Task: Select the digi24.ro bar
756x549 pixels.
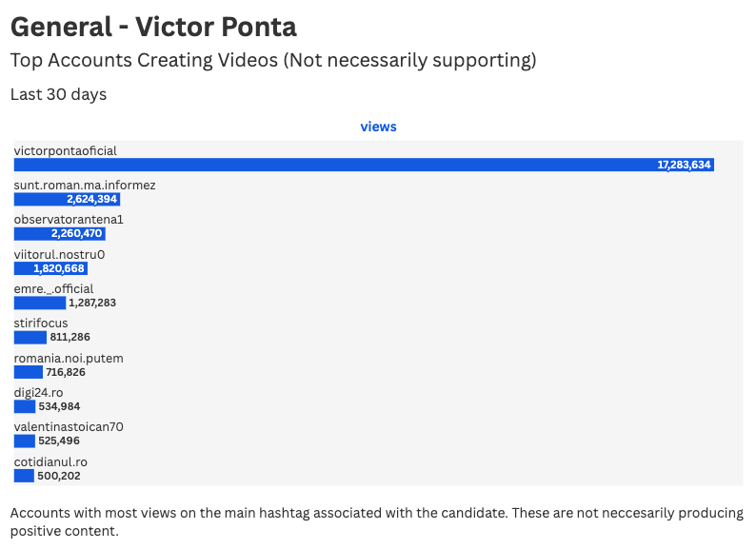Action: (x=25, y=406)
